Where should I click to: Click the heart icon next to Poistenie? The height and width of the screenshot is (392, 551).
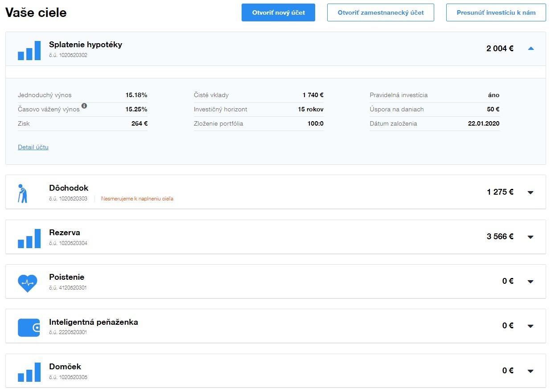tap(27, 283)
